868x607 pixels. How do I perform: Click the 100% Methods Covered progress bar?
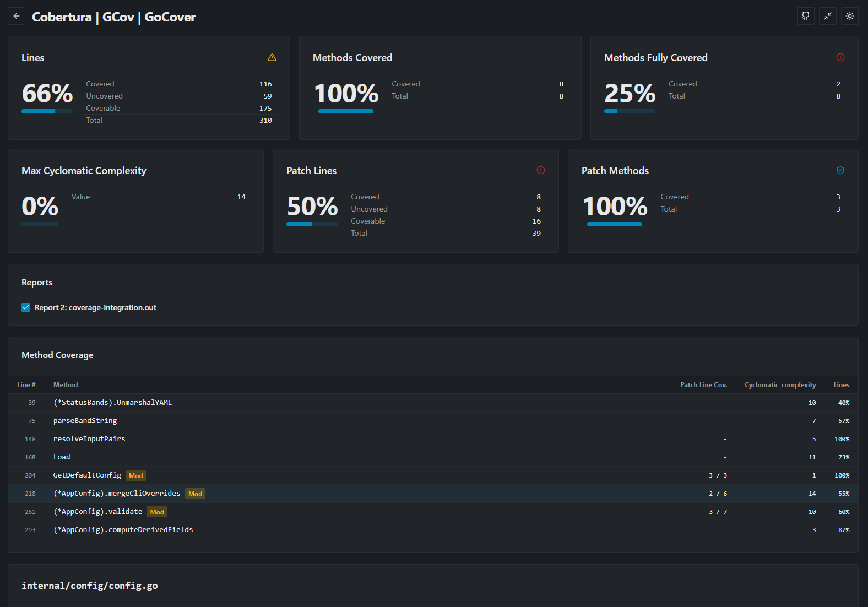point(346,111)
